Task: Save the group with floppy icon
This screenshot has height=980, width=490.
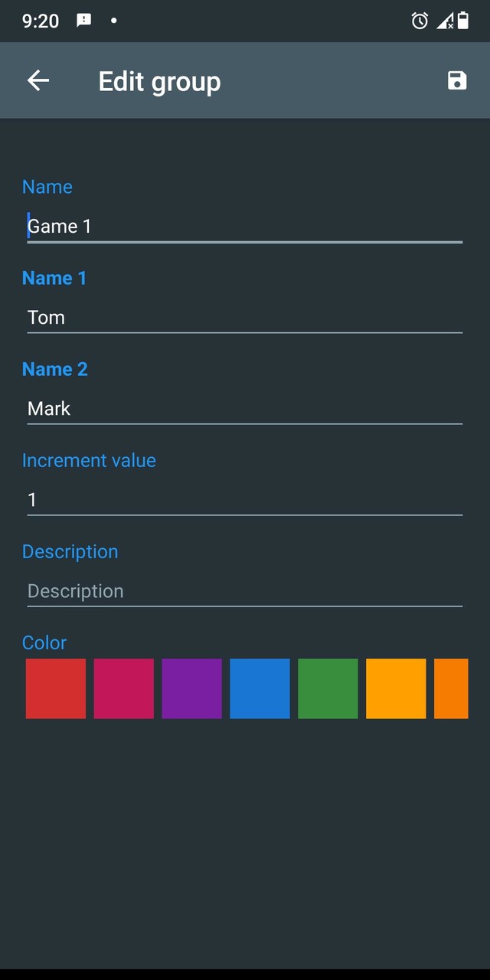Action: click(457, 80)
